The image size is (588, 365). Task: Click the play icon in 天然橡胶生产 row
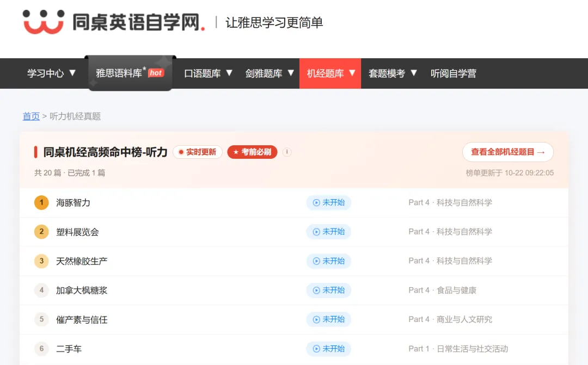click(316, 261)
